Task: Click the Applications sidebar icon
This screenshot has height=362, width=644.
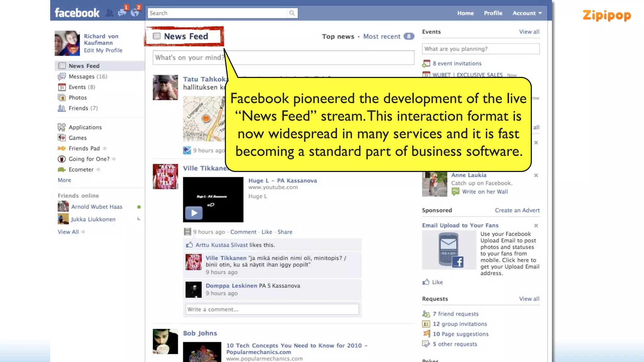Action: click(62, 127)
